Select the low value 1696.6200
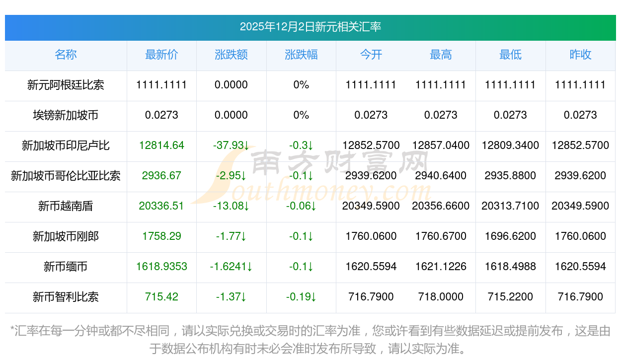This screenshot has height=364, width=621. click(510, 236)
